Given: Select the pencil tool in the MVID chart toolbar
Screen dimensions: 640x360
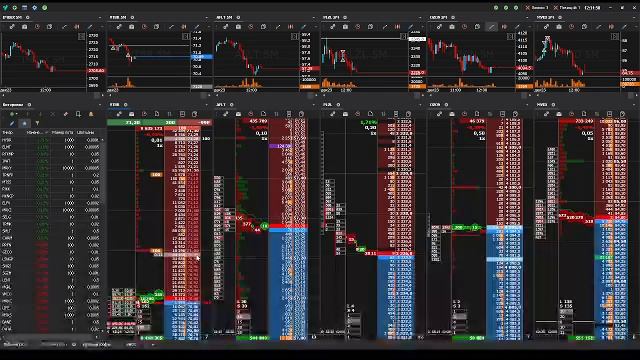Looking at the screenshot, I should pos(624,27).
